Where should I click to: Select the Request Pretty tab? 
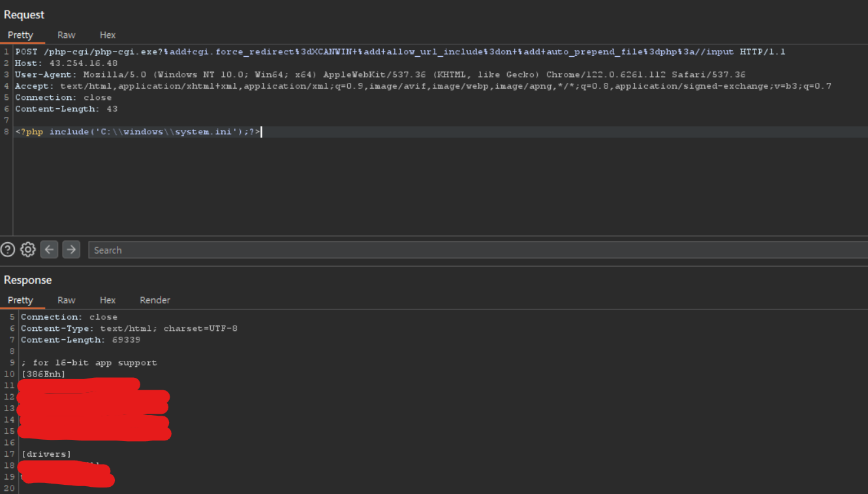pyautogui.click(x=20, y=35)
